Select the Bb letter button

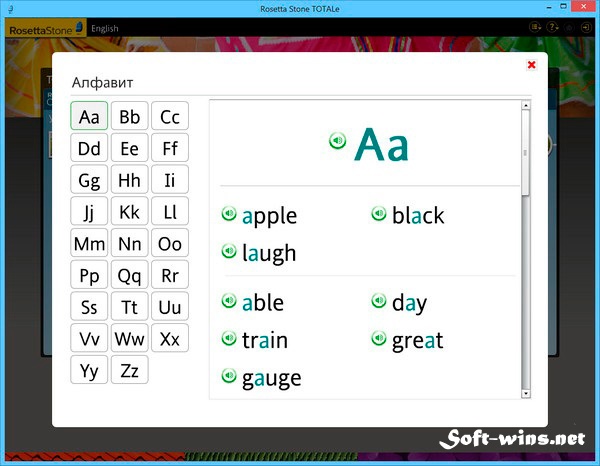click(x=129, y=116)
